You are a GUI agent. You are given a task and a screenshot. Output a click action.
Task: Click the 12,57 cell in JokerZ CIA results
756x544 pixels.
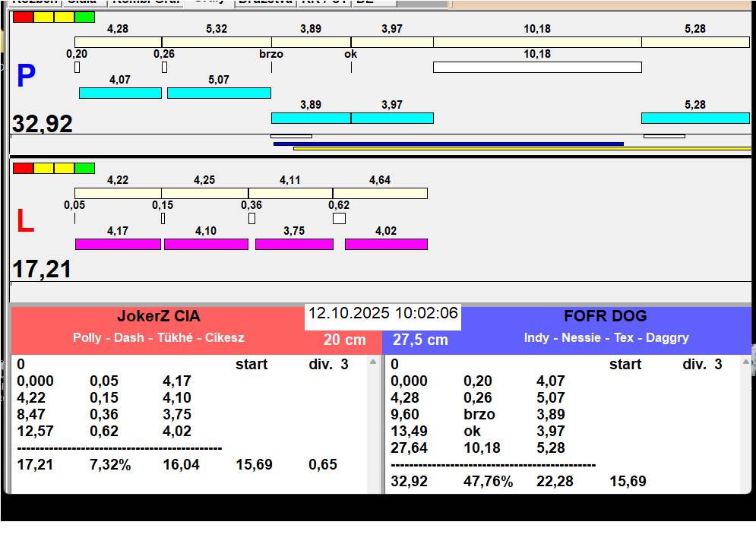(x=35, y=431)
